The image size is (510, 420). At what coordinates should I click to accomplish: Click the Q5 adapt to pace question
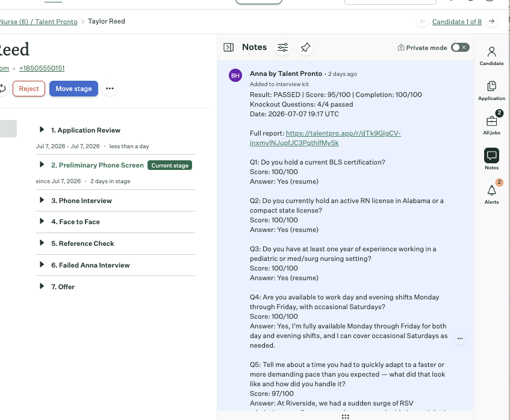347,374
